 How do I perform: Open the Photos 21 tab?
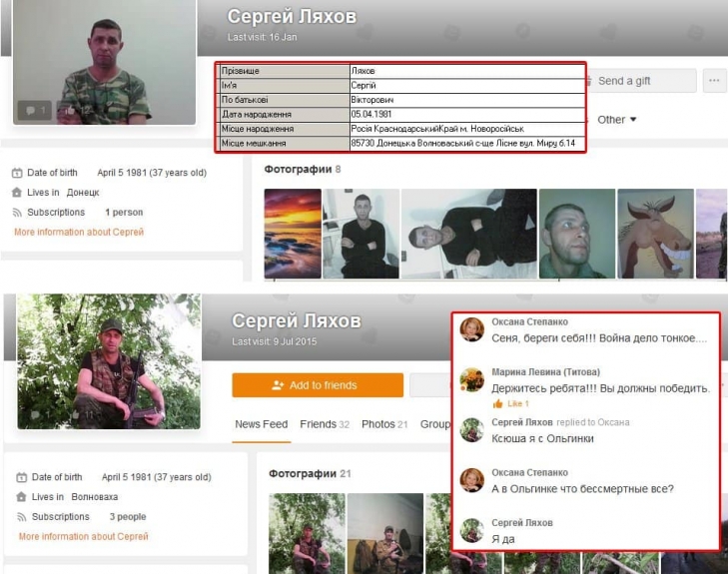(384, 424)
